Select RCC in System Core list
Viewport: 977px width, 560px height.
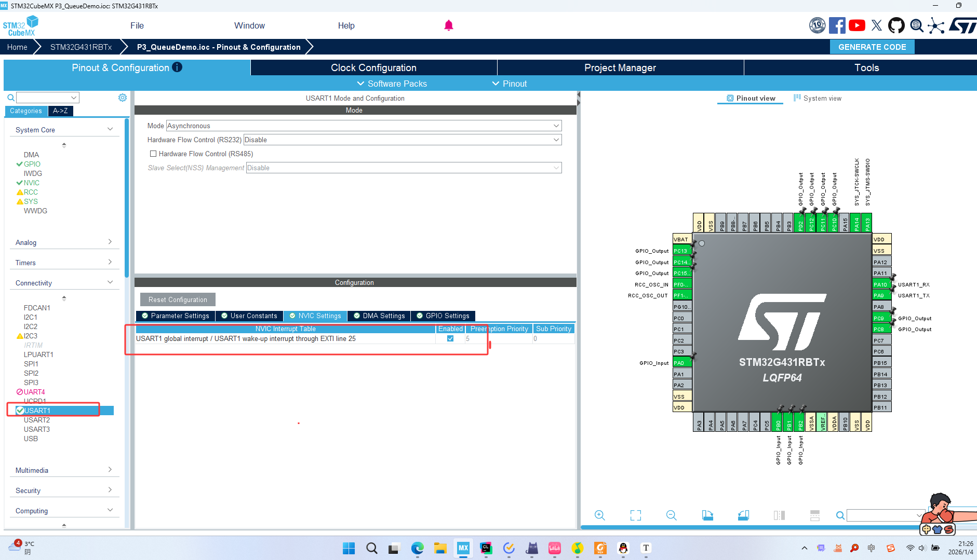[31, 192]
